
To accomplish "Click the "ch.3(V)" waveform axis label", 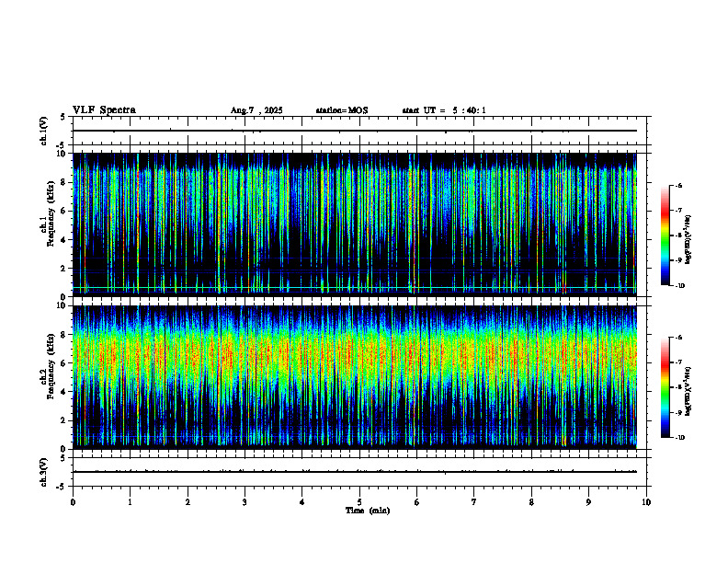I will 43,472.
